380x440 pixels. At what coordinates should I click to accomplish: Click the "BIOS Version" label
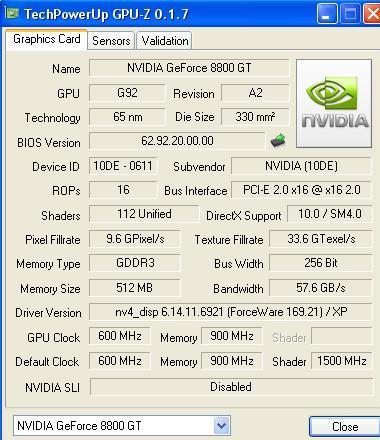coord(49,143)
